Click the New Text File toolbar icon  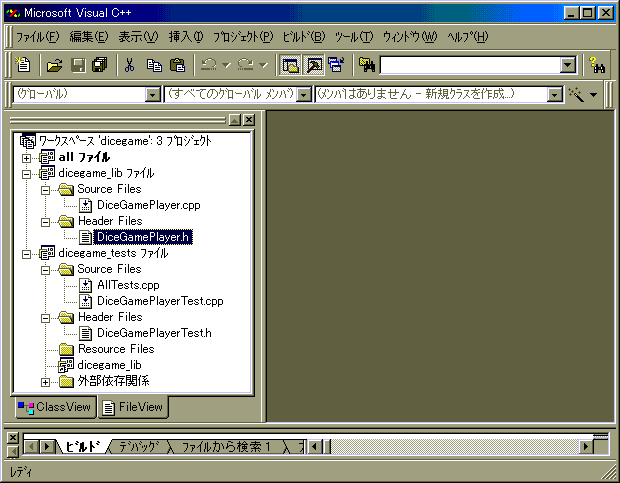23,65
